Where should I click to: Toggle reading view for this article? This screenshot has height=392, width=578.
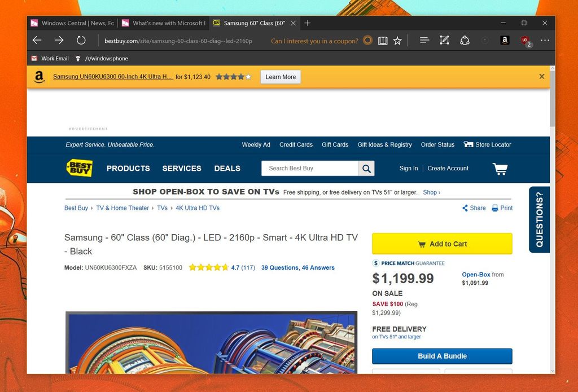coord(383,40)
